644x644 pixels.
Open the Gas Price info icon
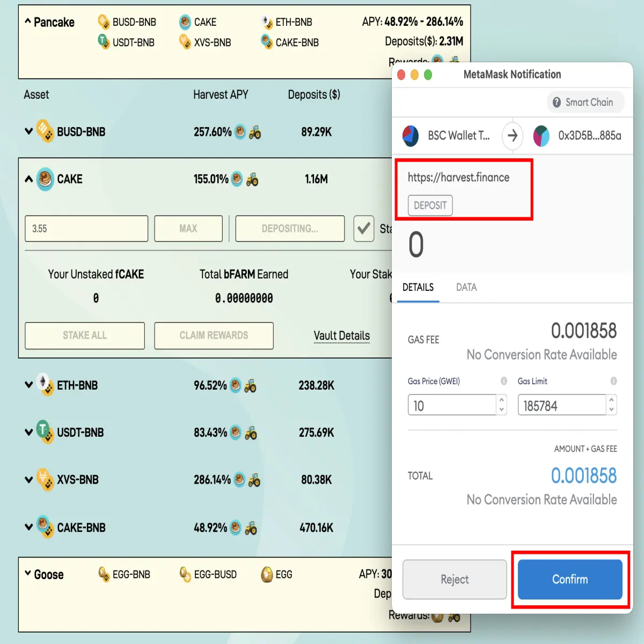(504, 381)
